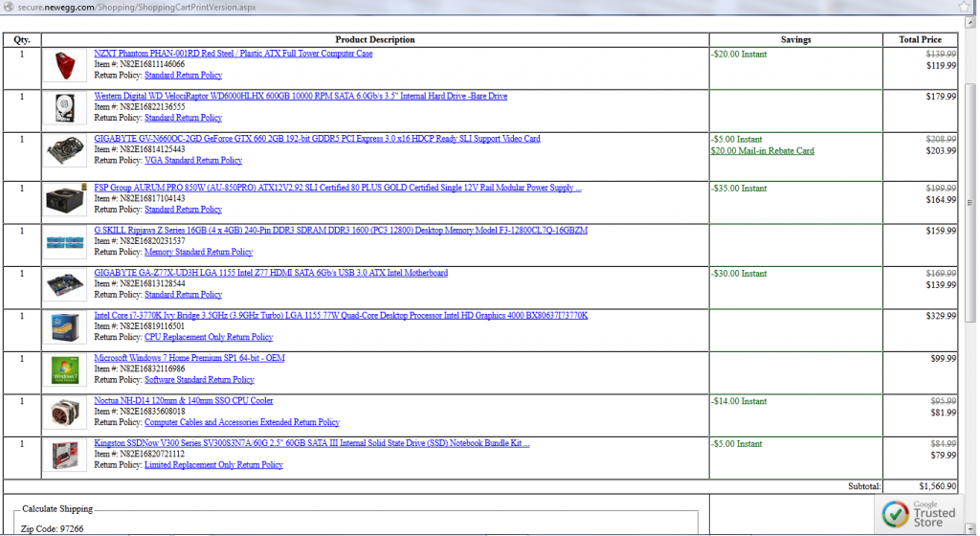Click the G.SKILL memory price $159.99
The height and width of the screenshot is (536, 980).
[x=942, y=231]
